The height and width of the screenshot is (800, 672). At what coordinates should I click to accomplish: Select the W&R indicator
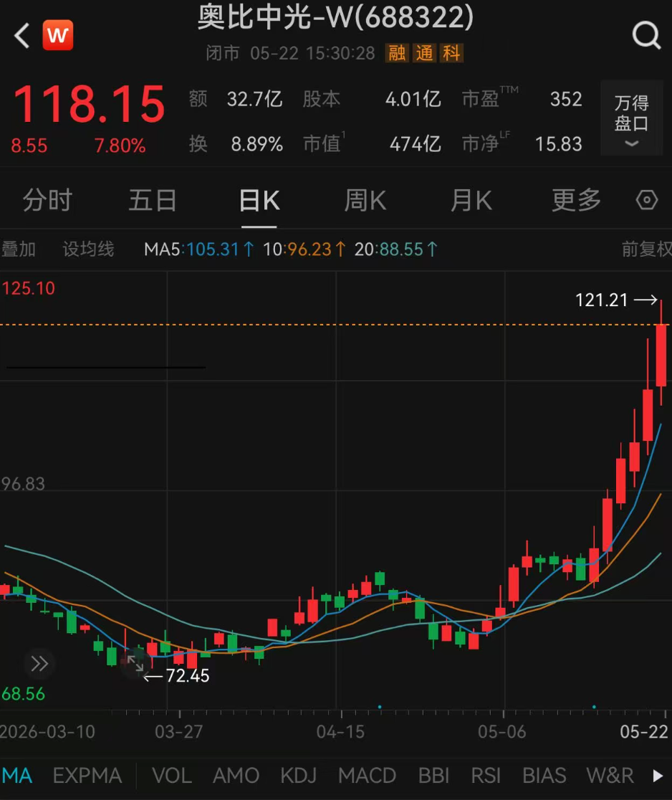tap(610, 776)
